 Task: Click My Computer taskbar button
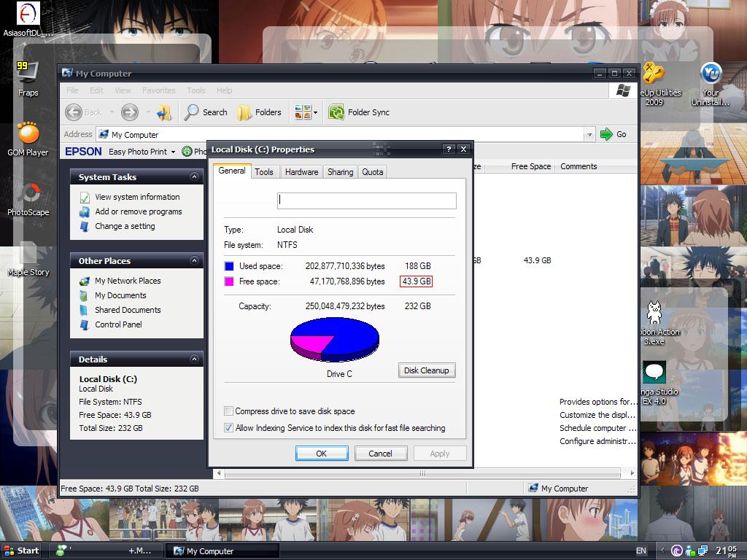click(221, 551)
